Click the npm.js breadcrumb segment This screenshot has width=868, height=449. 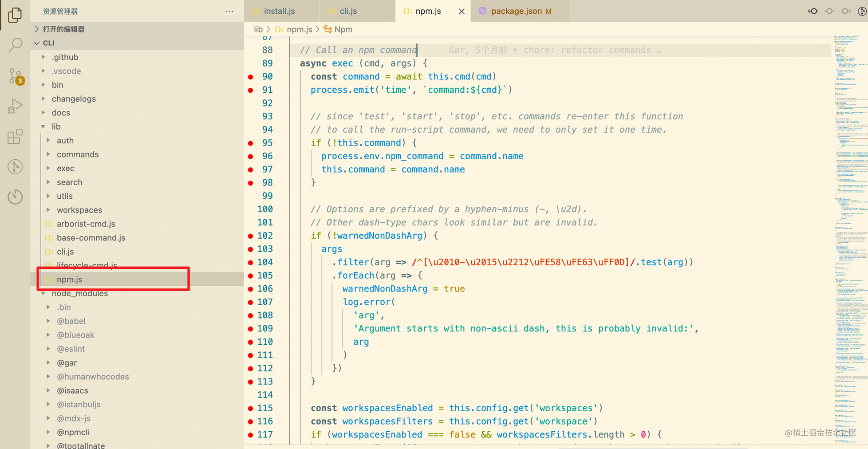[299, 29]
